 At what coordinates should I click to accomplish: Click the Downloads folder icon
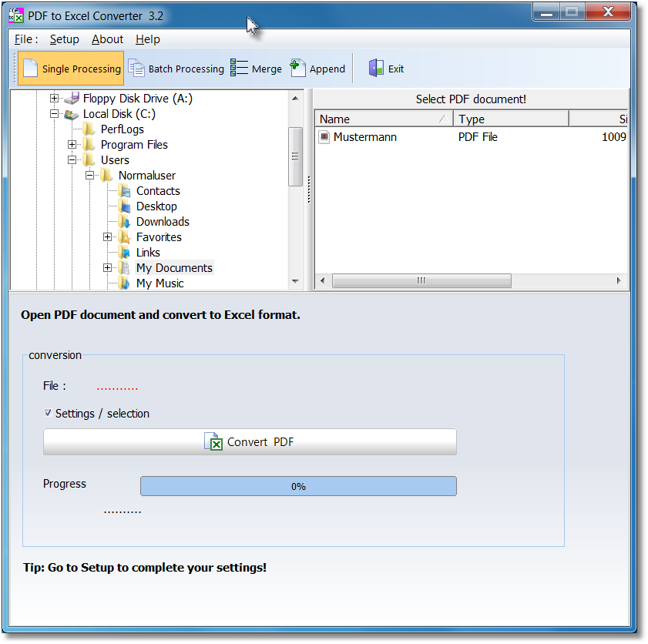click(124, 222)
